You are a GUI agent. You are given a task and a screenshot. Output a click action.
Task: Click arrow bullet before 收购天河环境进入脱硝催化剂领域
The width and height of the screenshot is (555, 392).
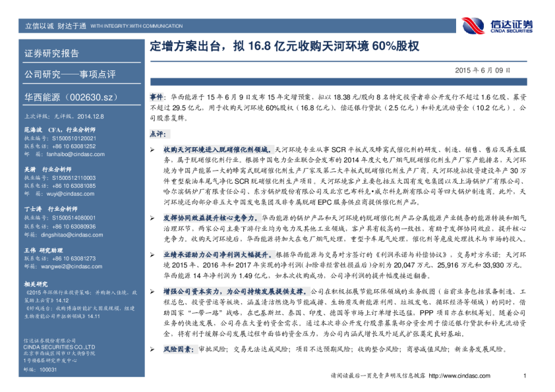(152, 151)
